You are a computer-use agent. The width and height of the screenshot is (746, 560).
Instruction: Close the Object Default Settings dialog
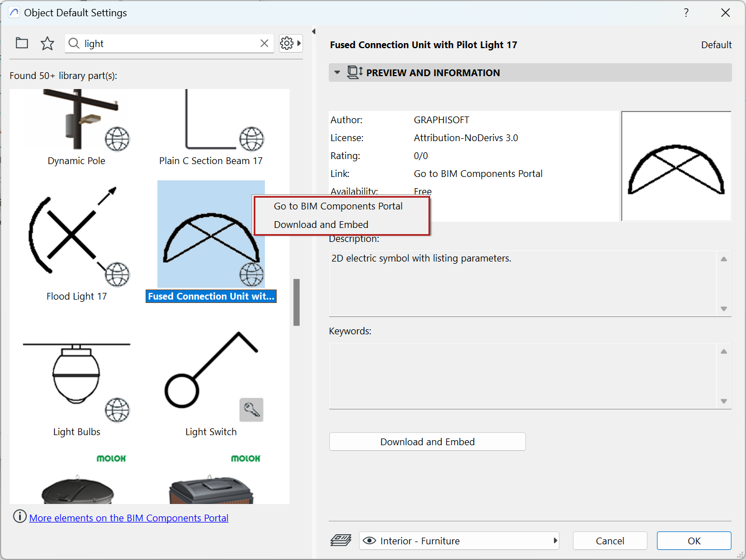click(725, 13)
